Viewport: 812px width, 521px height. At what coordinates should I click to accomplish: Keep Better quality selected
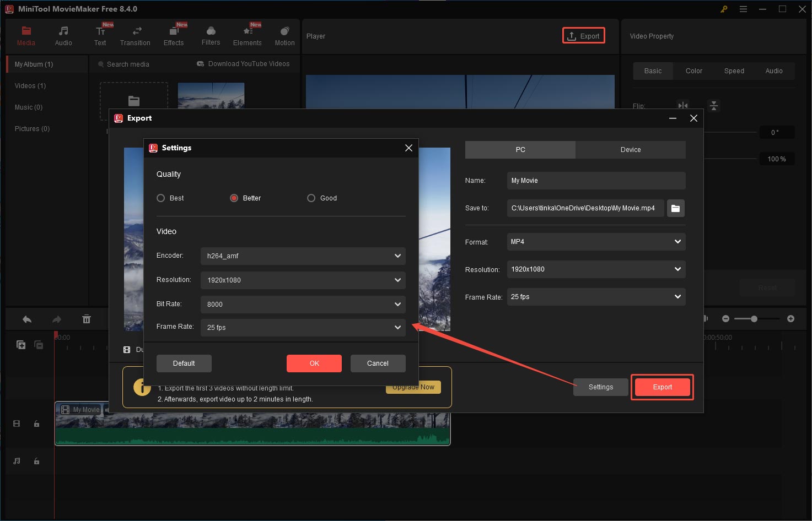tap(234, 198)
